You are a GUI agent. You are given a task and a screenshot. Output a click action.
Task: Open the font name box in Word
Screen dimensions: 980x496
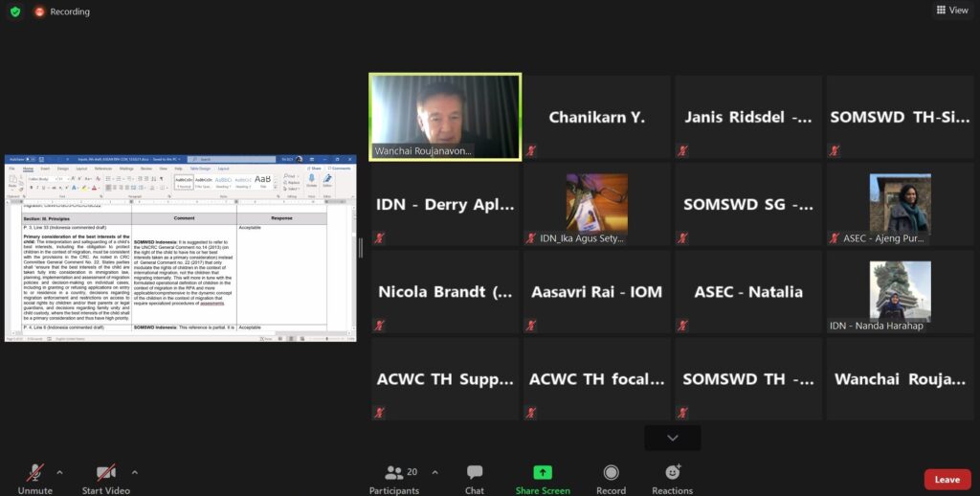(42, 179)
